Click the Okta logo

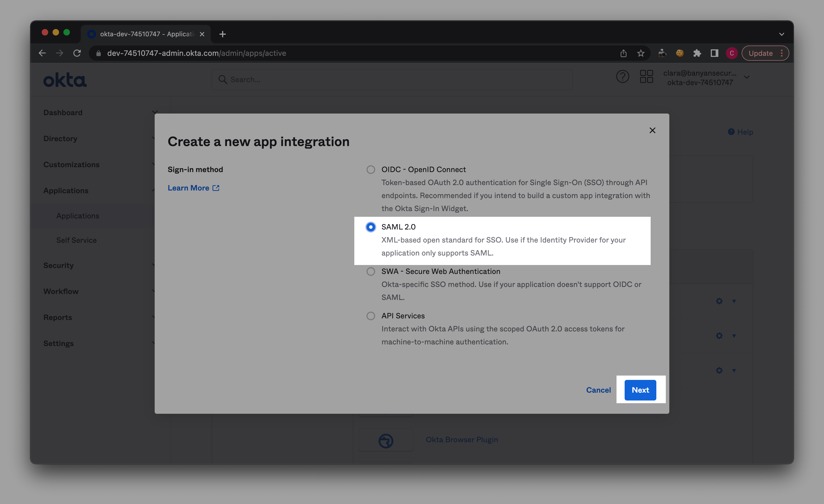(x=65, y=80)
